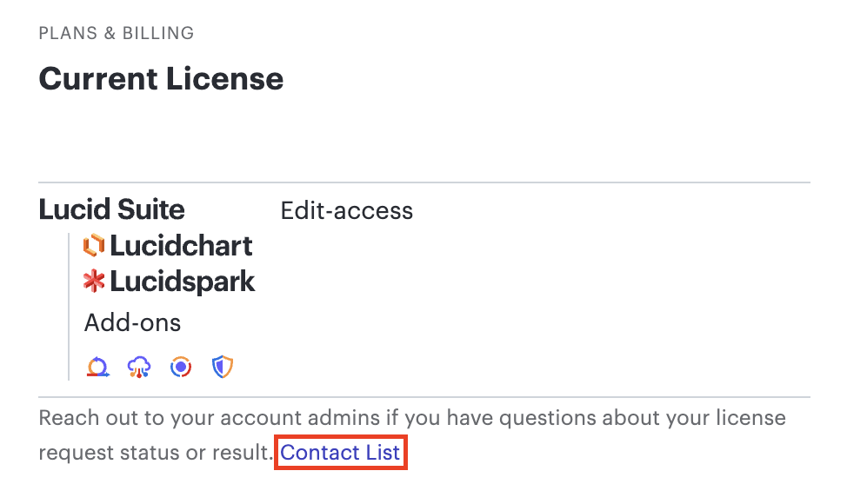This screenshot has height=504, width=847.
Task: Select the security shield add-on icon
Action: [x=221, y=366]
